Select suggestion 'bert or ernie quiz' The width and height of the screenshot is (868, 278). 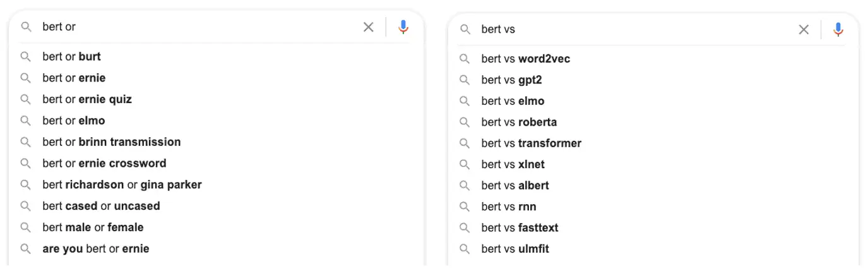coord(216,99)
